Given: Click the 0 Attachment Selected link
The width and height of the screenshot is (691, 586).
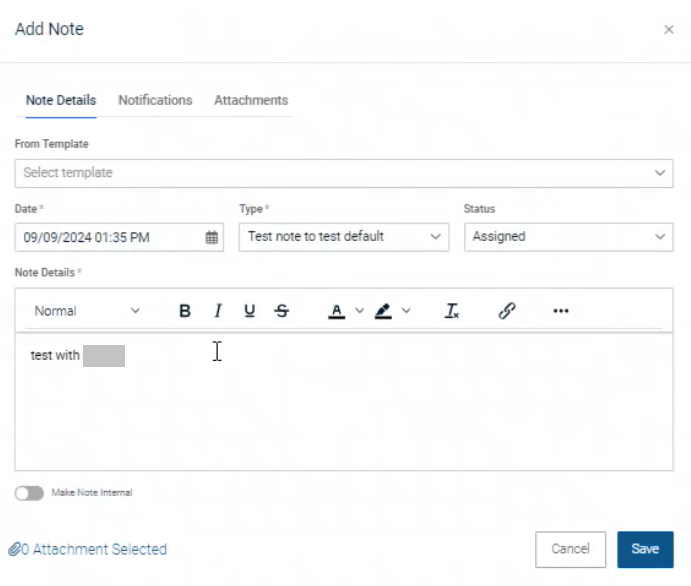Looking at the screenshot, I should click(88, 549).
